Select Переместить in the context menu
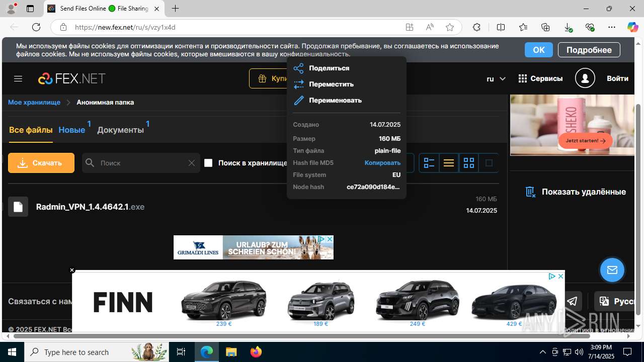Screen dimensions: 644x362 [331, 84]
